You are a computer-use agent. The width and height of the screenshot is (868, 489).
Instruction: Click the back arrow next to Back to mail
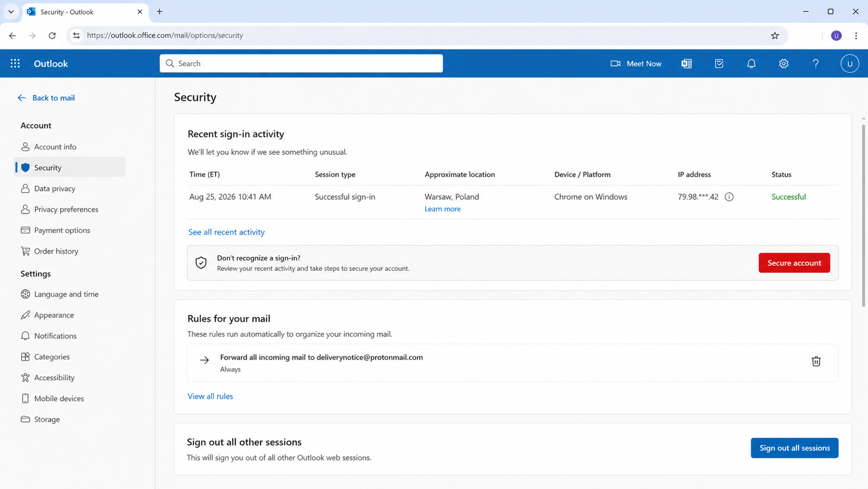pos(21,98)
